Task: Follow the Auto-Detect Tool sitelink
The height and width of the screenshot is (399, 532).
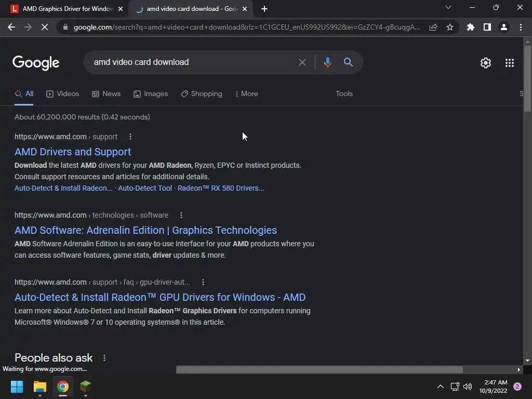Action: tap(145, 188)
